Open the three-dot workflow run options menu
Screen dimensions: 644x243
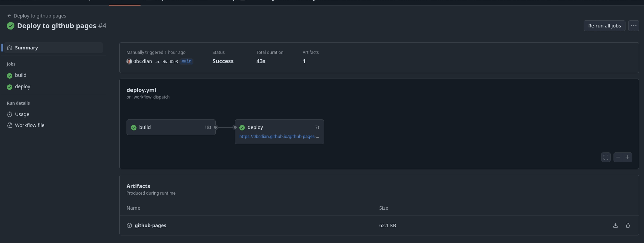point(633,26)
